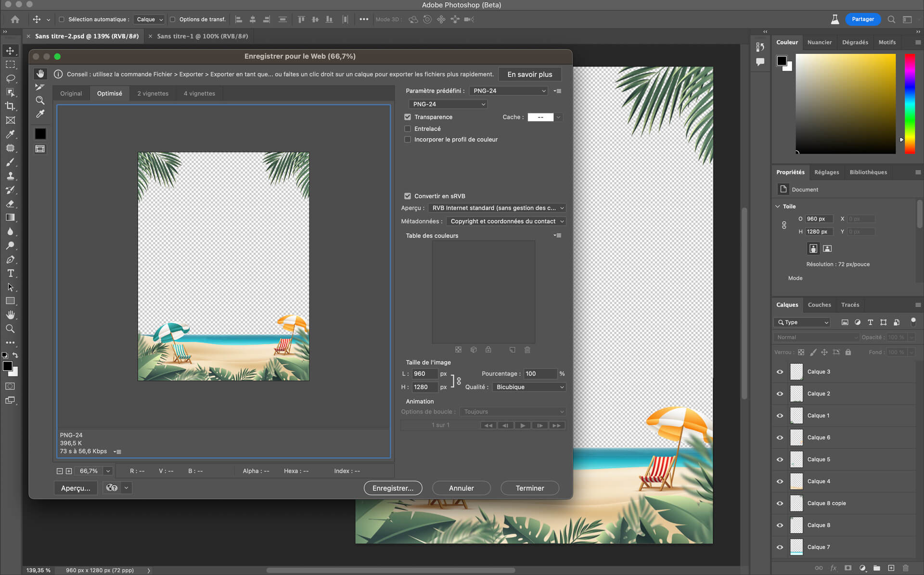The height and width of the screenshot is (575, 924).
Task: Click the hue spectrum slider in Couleur panel
Action: [909, 103]
